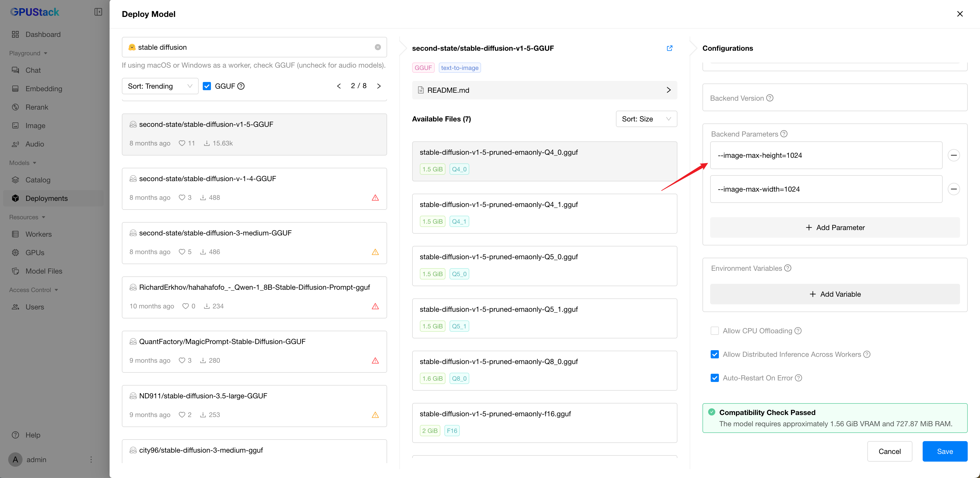Disable Auto-Restart On Error checkbox

pos(715,378)
